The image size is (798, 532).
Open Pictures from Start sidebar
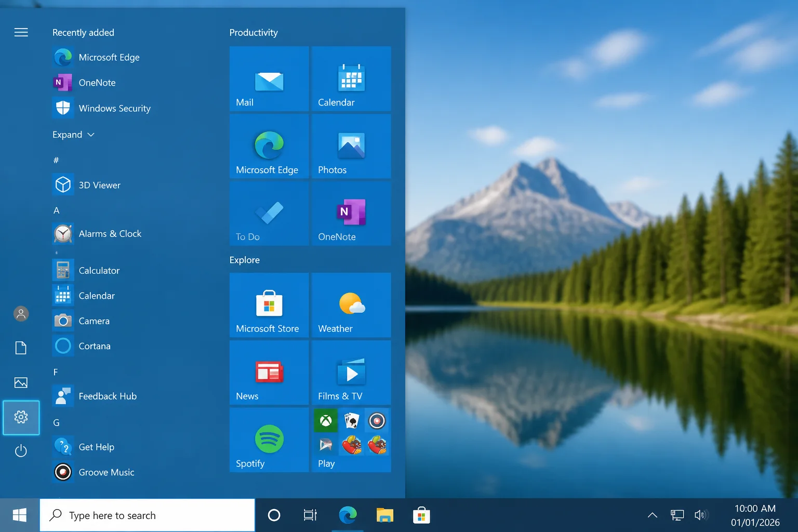point(21,383)
